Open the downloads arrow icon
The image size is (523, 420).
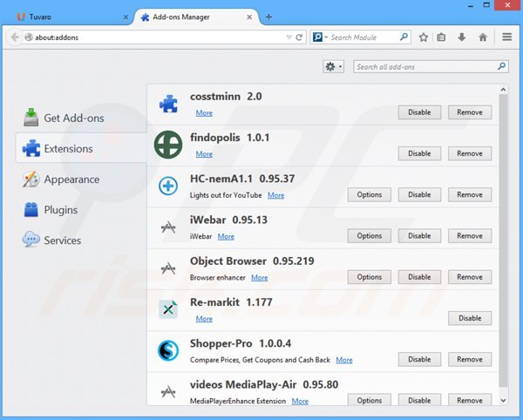462,37
